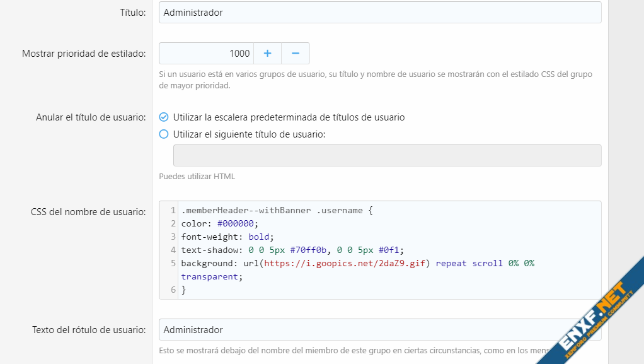Click the ENXF.NET watermark logo
The width and height of the screenshot is (644, 364).
point(592,315)
